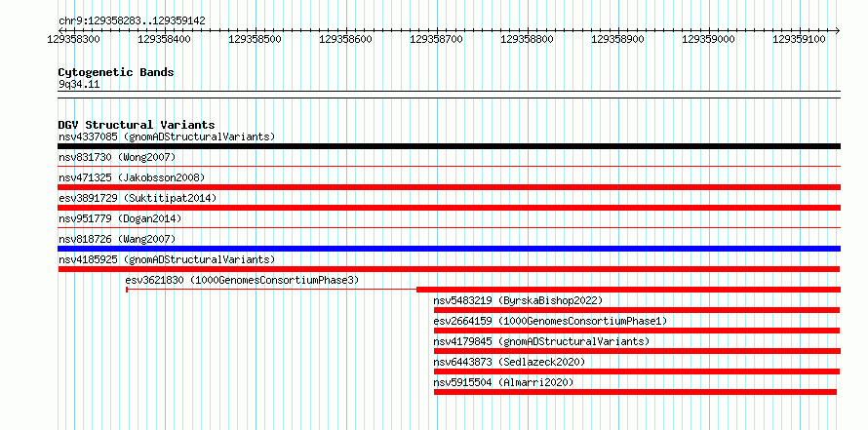Open nsv471325 (Jakobsson2008) variant label
This screenshot has width=868, height=430.
coord(132,177)
